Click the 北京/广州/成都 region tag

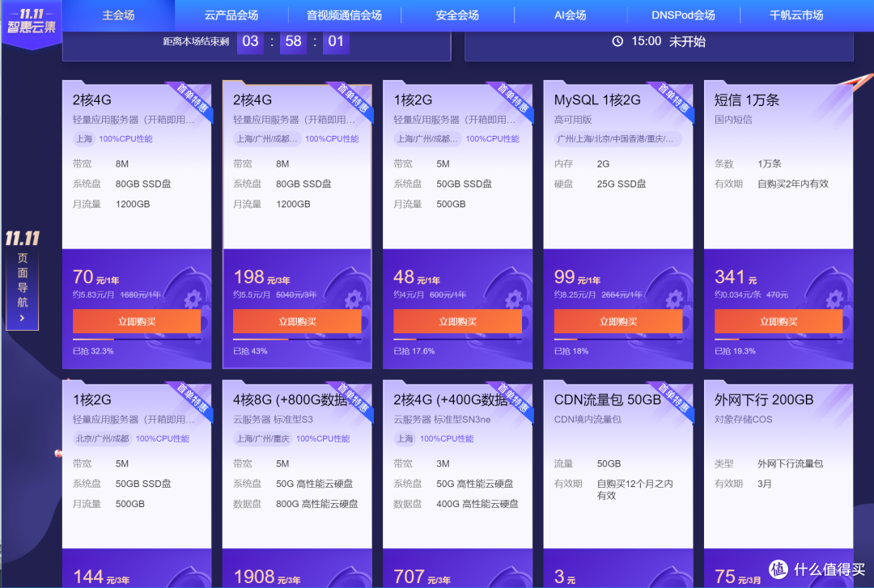102,438
